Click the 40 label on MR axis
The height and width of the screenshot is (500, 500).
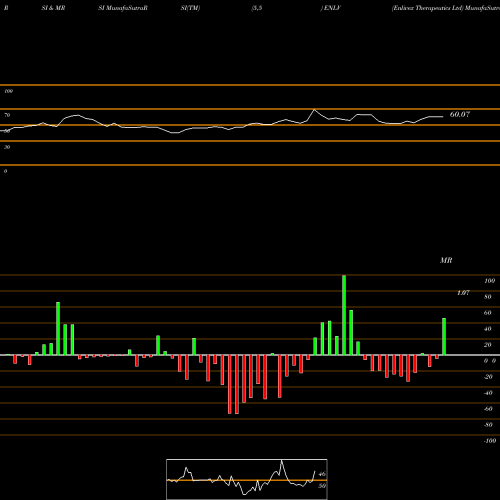(488, 329)
